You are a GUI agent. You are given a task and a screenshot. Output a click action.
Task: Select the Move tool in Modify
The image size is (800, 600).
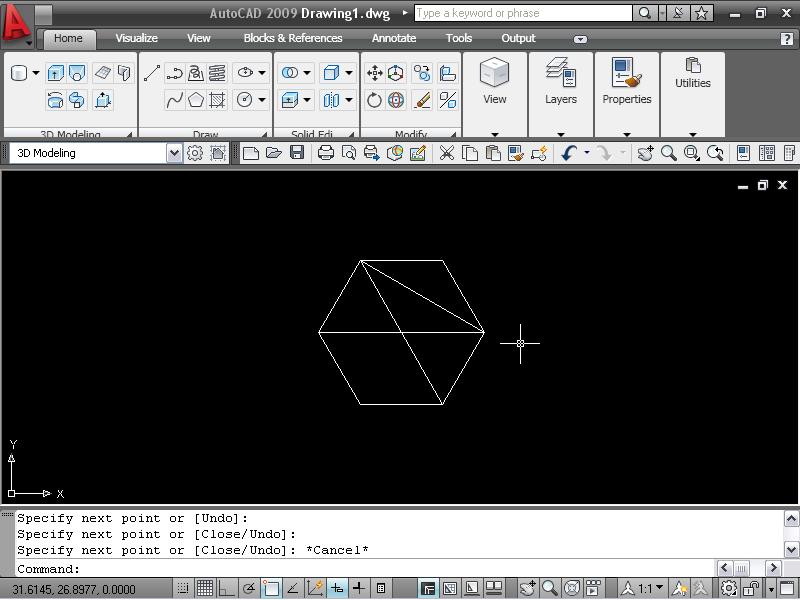click(x=374, y=73)
